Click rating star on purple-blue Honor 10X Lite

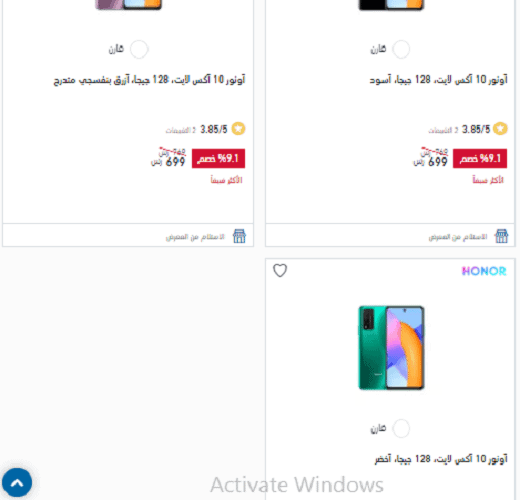(238, 129)
